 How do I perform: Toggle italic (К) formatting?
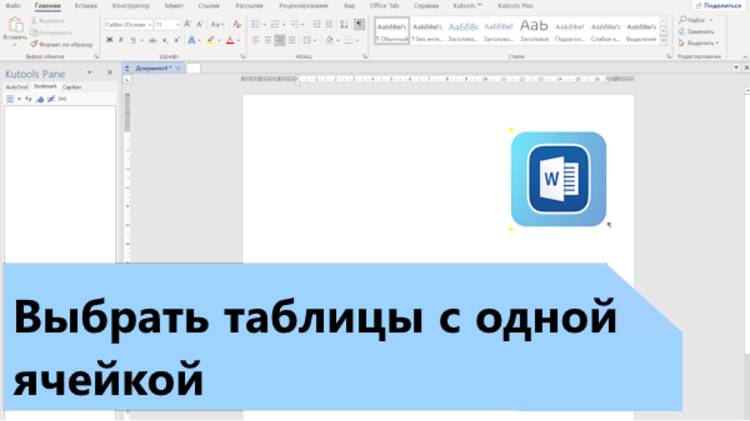(x=121, y=40)
